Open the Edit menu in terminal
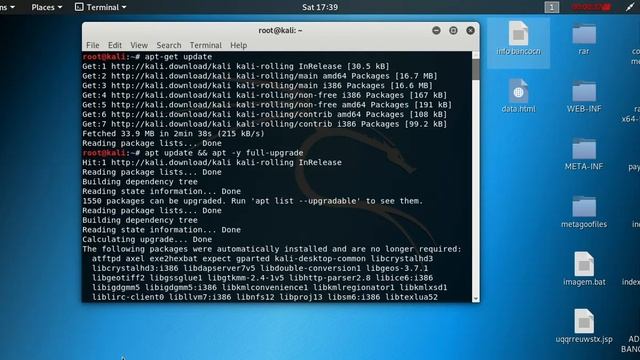Image resolution: width=640 pixels, height=360 pixels. coord(115,45)
